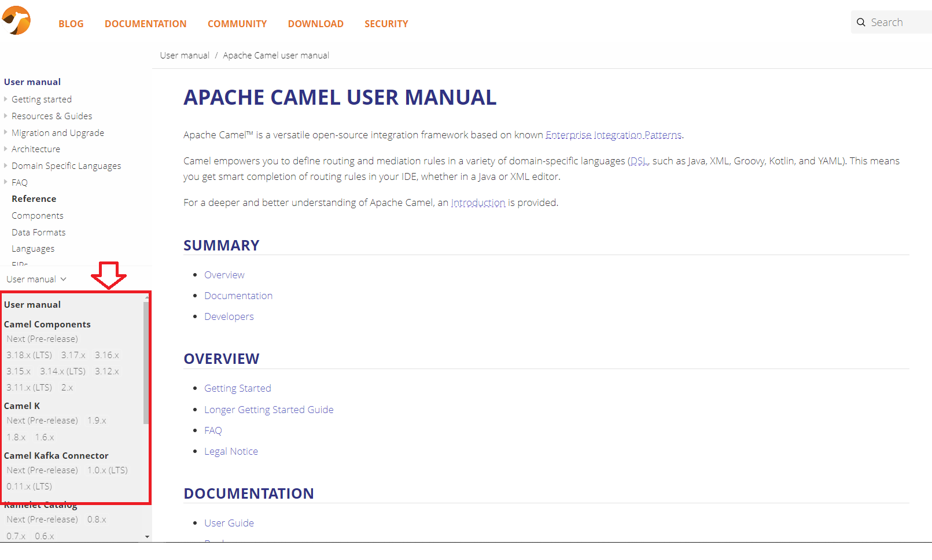Click the User manual sidebar heading
Screen dimensions: 932x560
32,82
